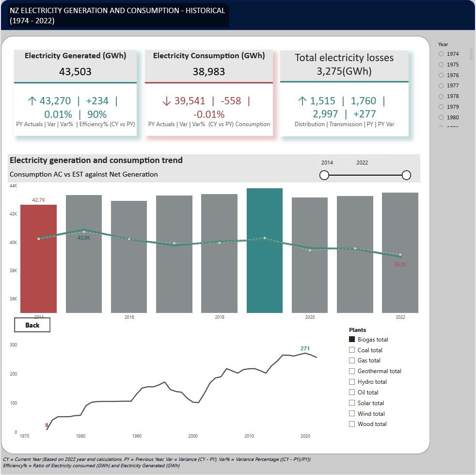Check the Coal total plant checkbox
476x475 pixels.
coord(352,350)
